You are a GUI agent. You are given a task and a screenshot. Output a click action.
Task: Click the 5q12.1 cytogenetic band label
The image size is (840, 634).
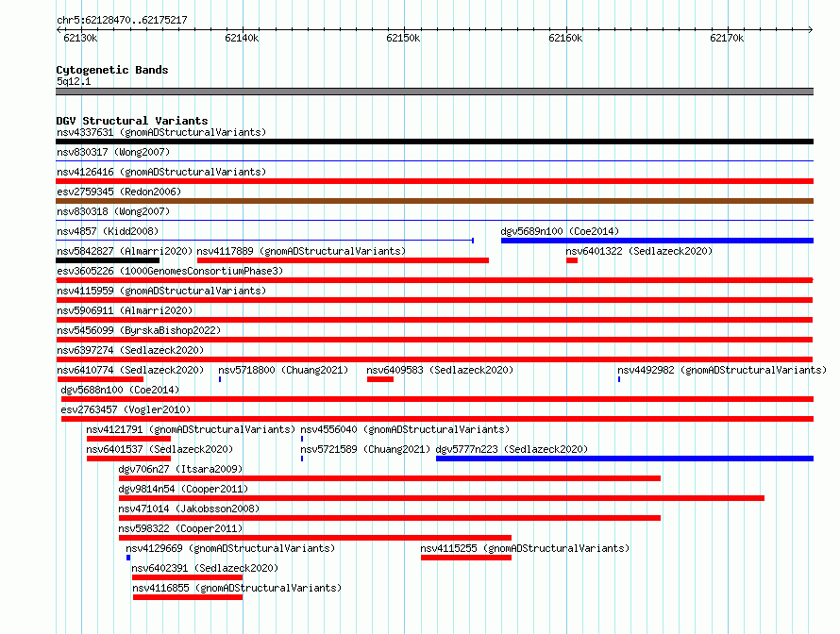(x=74, y=81)
